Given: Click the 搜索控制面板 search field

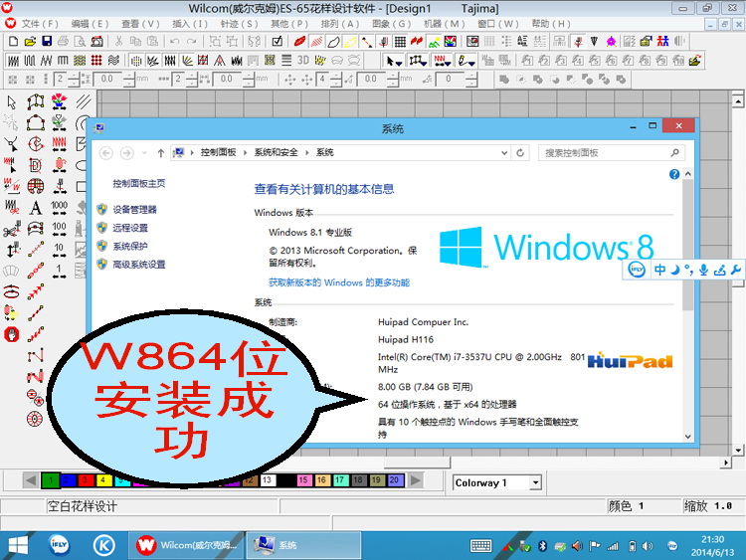Looking at the screenshot, I should click(x=612, y=153).
